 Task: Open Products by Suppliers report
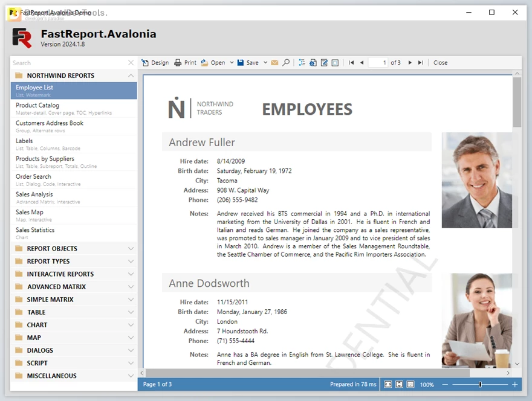[x=74, y=162]
